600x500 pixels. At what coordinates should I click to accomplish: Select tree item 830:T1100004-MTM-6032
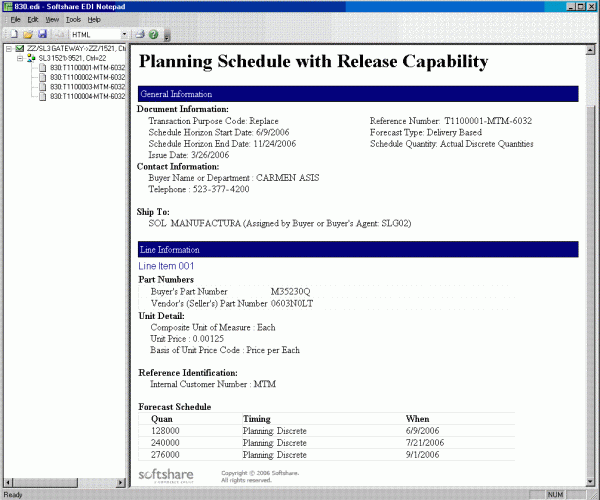[x=88, y=96]
